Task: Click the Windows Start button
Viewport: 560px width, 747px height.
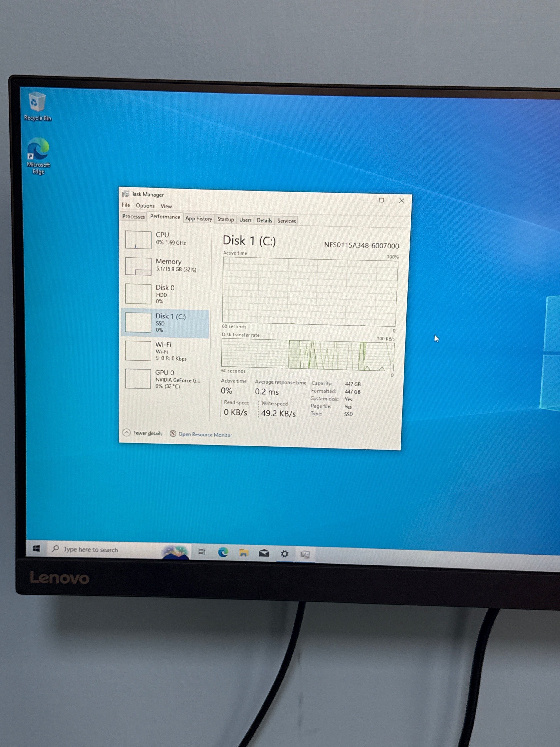Action: (x=36, y=548)
